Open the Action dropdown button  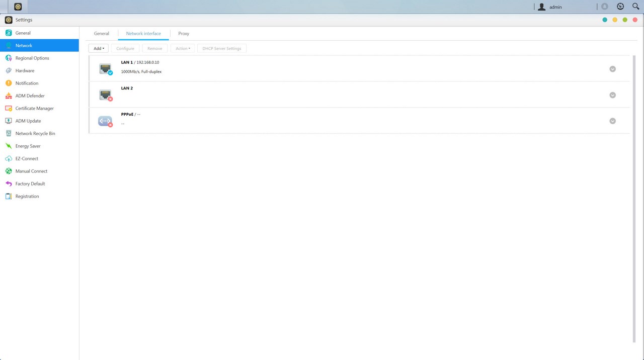tap(183, 48)
